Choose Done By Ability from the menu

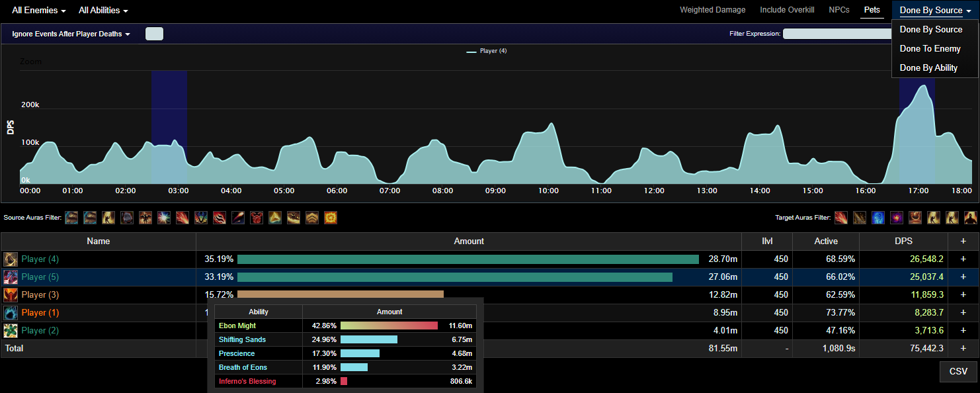(x=928, y=68)
